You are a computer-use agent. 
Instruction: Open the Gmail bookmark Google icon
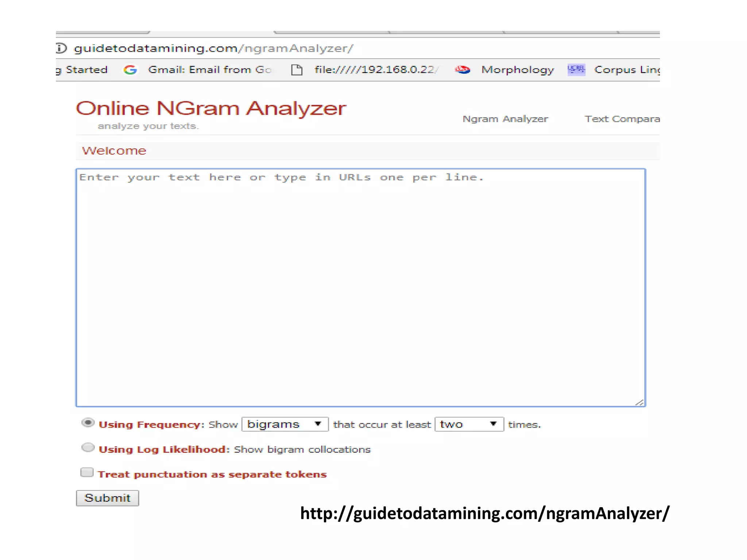[x=130, y=70]
